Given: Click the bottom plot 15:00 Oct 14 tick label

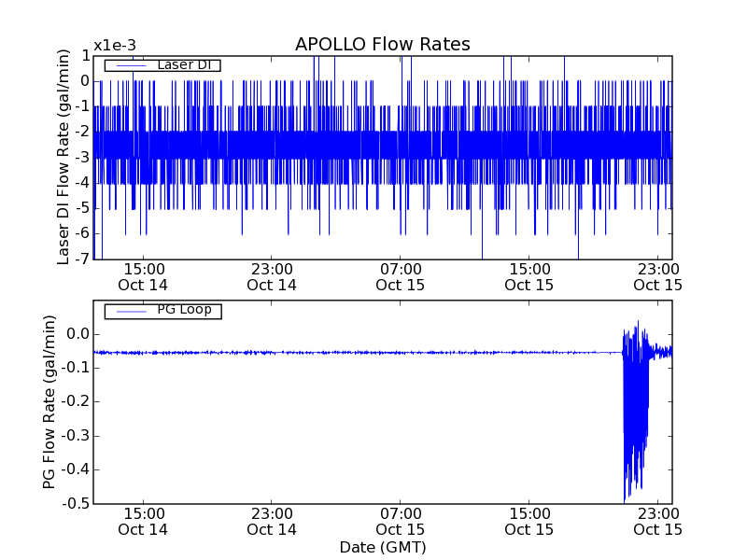Looking at the screenshot, I should coord(143,522).
